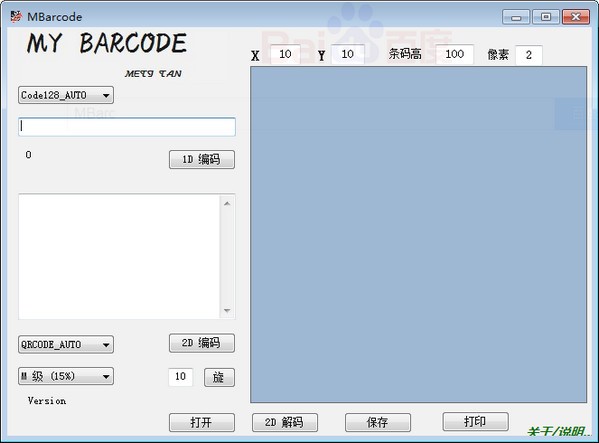Click the 打开 open button
The width and height of the screenshot is (599, 443).
(x=202, y=422)
